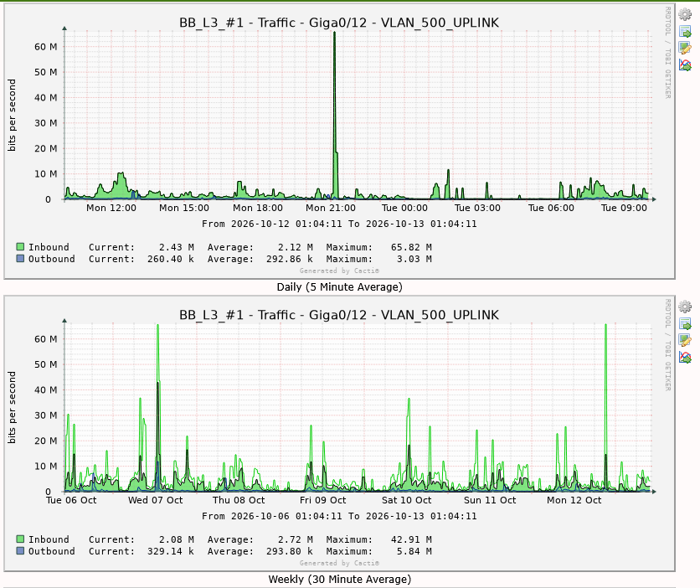Click the date range starting 'From 2026-10-06 01:04:11'

tap(339, 516)
